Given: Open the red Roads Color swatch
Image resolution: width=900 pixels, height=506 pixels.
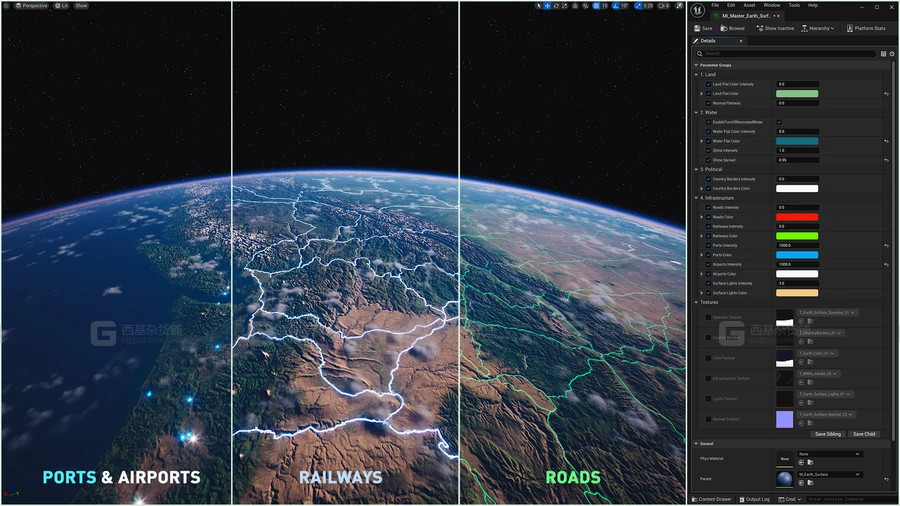Looking at the screenshot, I should (x=797, y=217).
